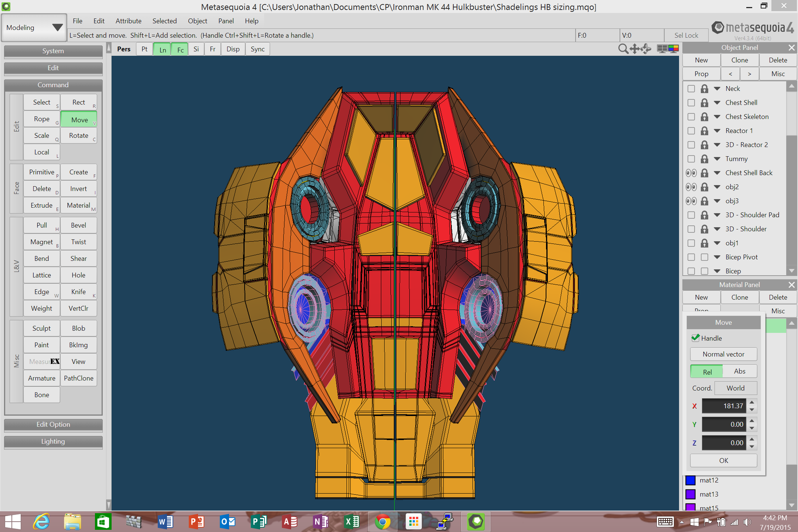Image resolution: width=798 pixels, height=532 pixels.
Task: Open PowerPoint from the taskbar
Action: pyautogui.click(x=196, y=522)
